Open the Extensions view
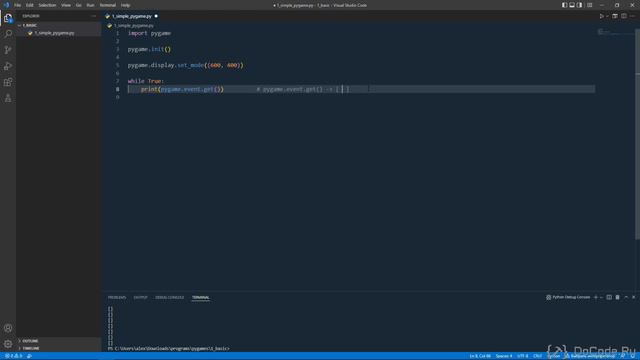640x360 pixels. pos(8,82)
